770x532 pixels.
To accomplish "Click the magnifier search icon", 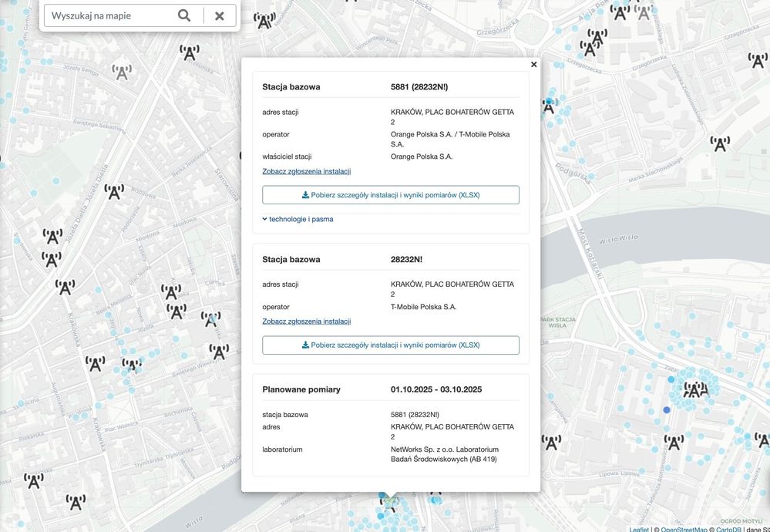I will (184, 15).
